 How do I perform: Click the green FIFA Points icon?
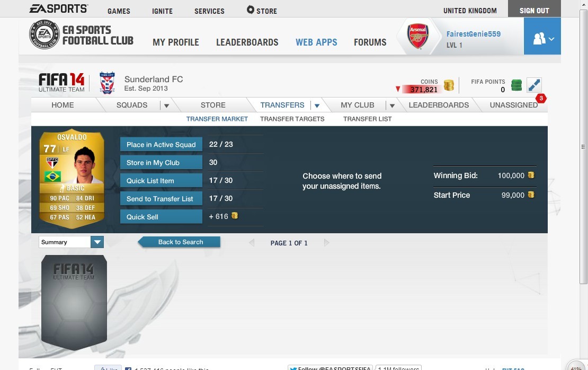click(516, 85)
